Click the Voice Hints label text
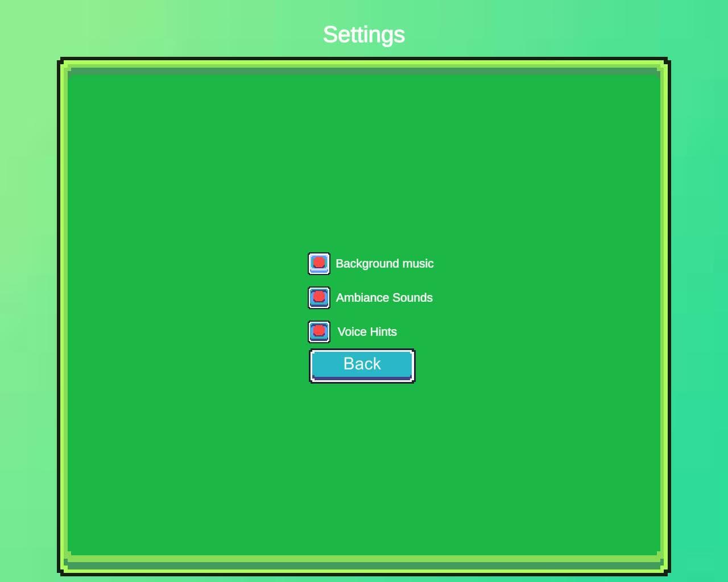Viewport: 728px width, 582px height. (x=367, y=332)
